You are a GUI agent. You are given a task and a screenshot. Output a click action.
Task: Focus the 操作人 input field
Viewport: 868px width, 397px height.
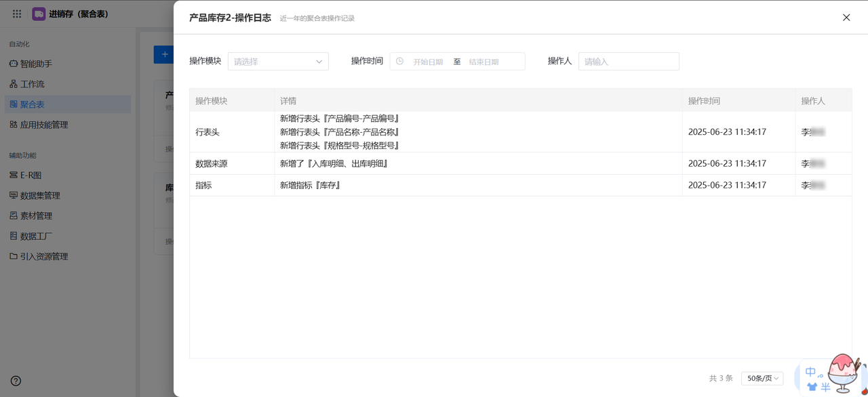click(628, 62)
